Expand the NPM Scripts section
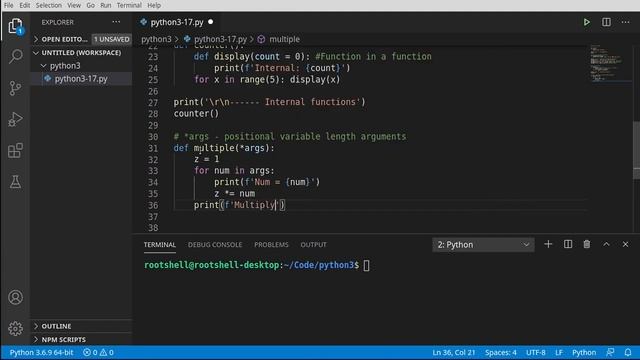The width and height of the screenshot is (640, 360). (x=36, y=340)
